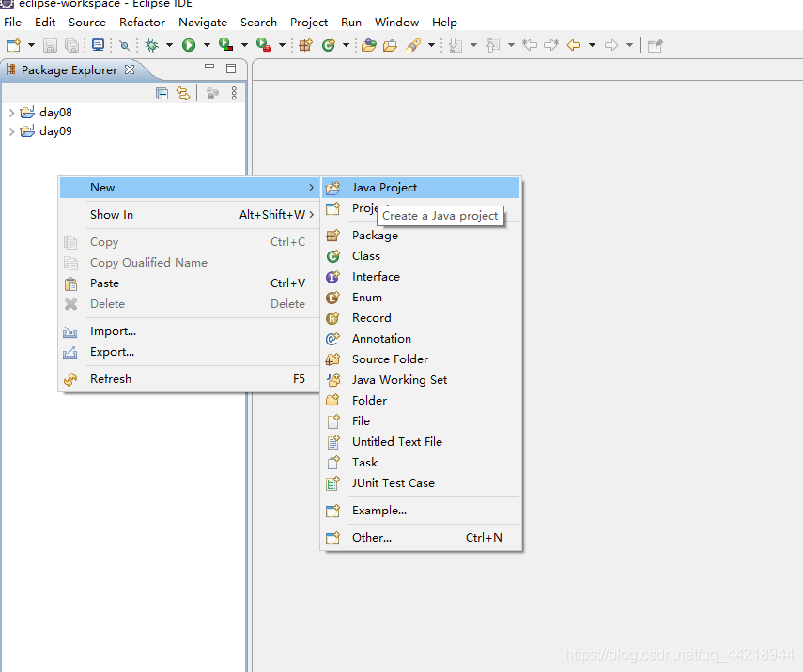Open the Run dropdown arrow

[207, 46]
